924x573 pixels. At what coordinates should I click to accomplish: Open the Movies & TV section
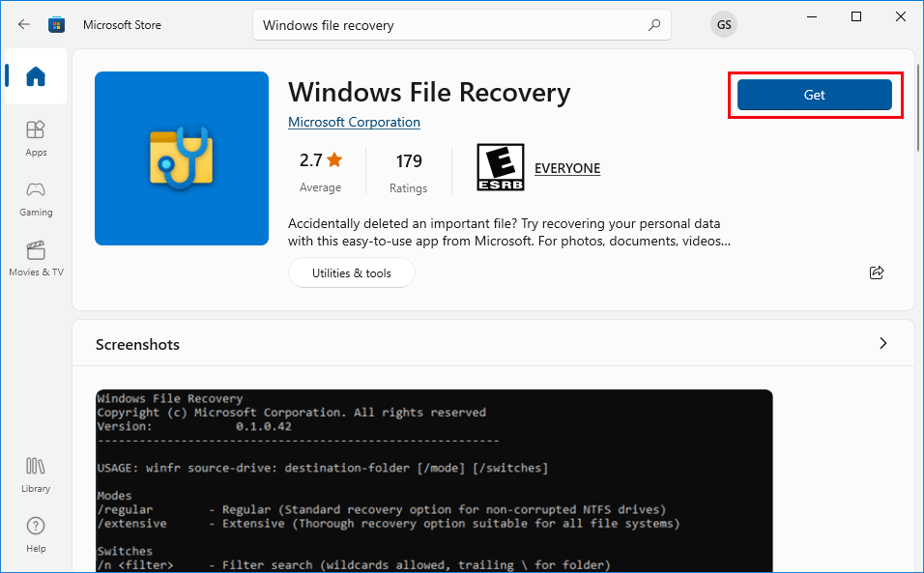36,259
